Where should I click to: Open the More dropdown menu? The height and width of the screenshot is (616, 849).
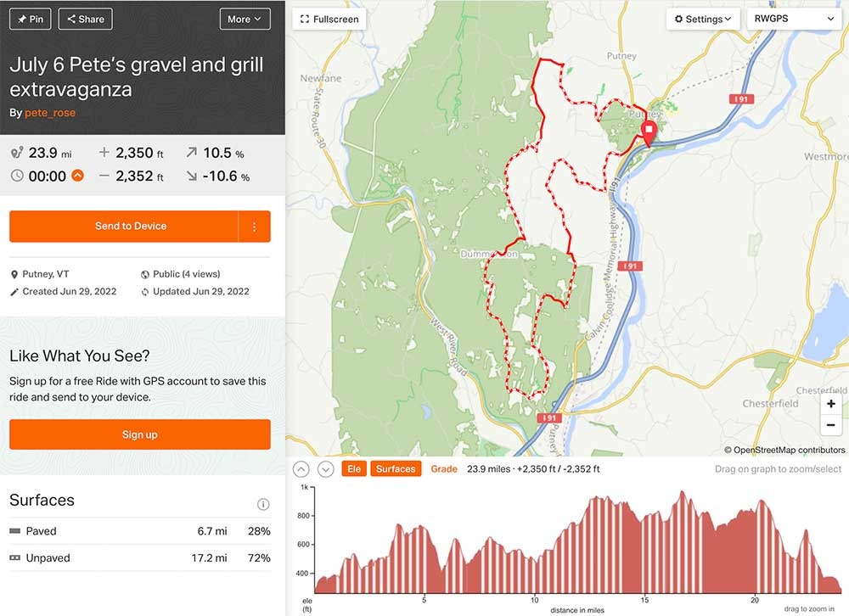(x=245, y=19)
